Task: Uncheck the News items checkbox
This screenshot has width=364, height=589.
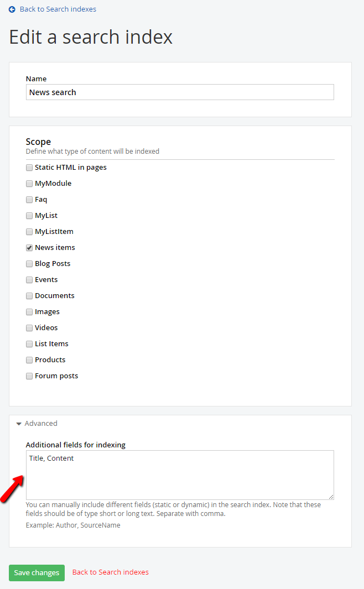Action: [29, 247]
